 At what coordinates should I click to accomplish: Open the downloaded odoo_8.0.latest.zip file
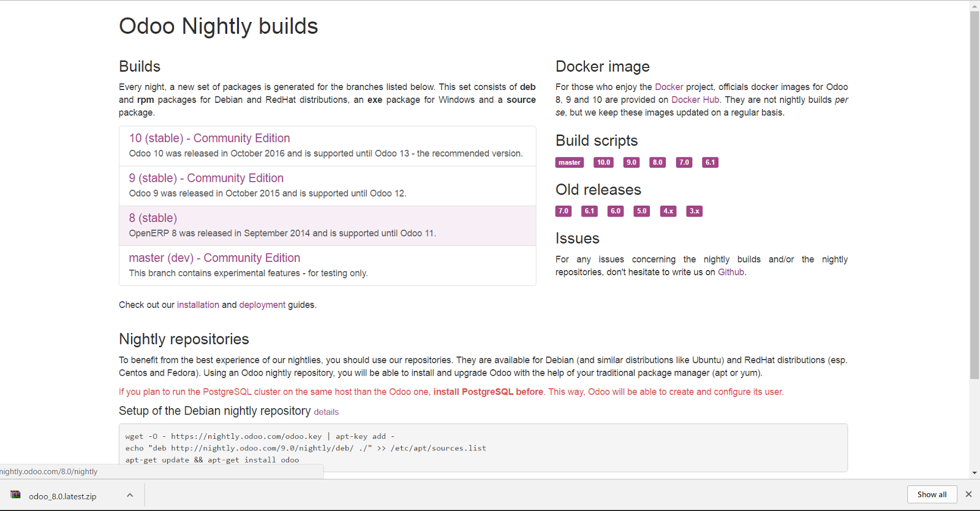62,496
